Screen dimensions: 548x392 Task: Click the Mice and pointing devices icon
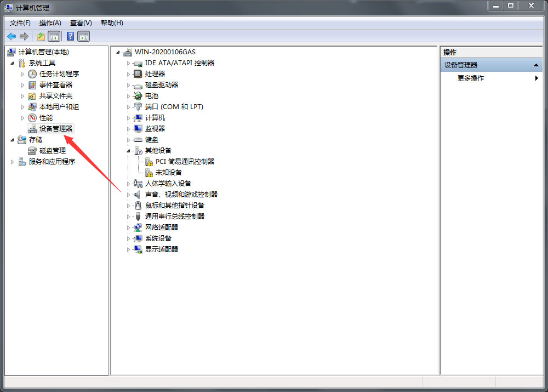[x=138, y=205]
